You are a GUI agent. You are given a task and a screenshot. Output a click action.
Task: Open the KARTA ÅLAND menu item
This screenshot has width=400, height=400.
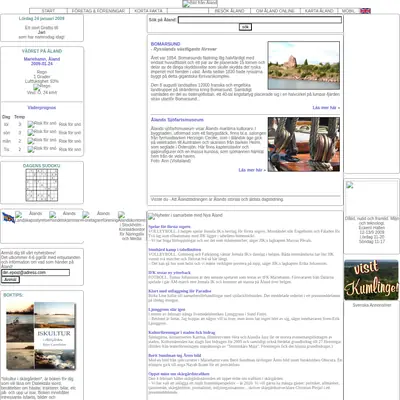click(319, 11)
